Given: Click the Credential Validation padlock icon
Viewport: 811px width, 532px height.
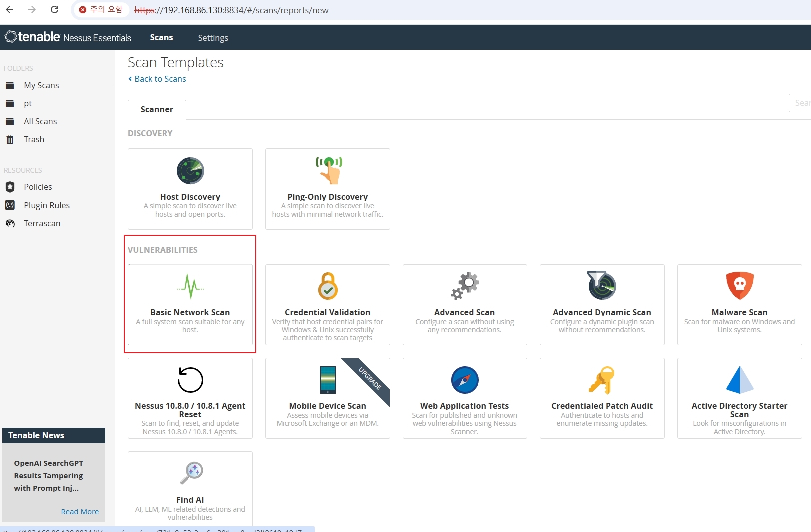Looking at the screenshot, I should [328, 286].
